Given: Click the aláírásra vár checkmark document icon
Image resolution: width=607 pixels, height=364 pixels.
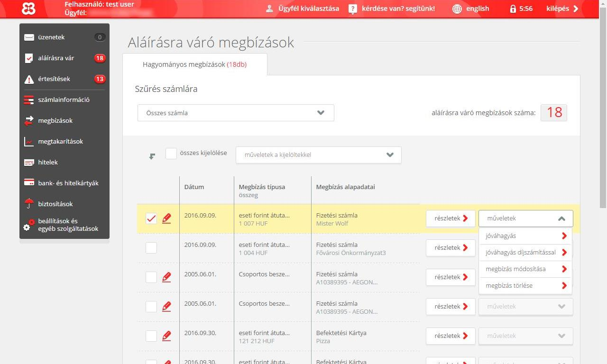Looking at the screenshot, I should 29,58.
